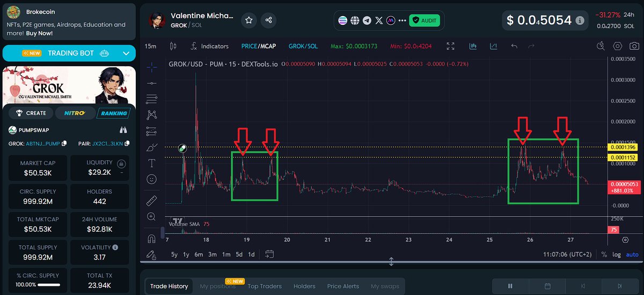Open the NITRO section

click(x=75, y=113)
